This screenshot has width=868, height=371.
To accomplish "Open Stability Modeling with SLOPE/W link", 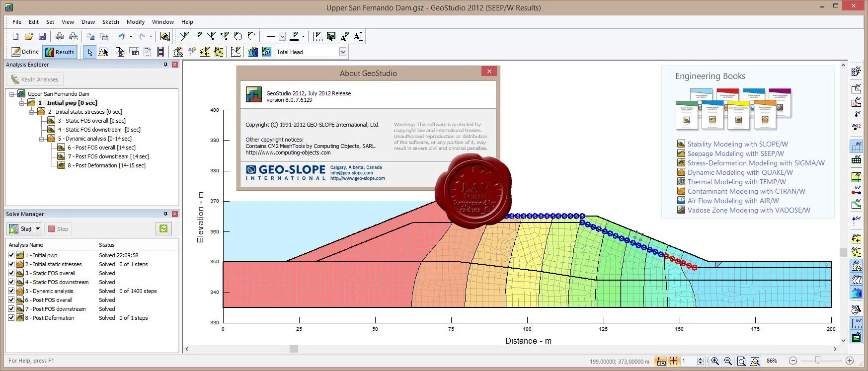I will click(738, 144).
